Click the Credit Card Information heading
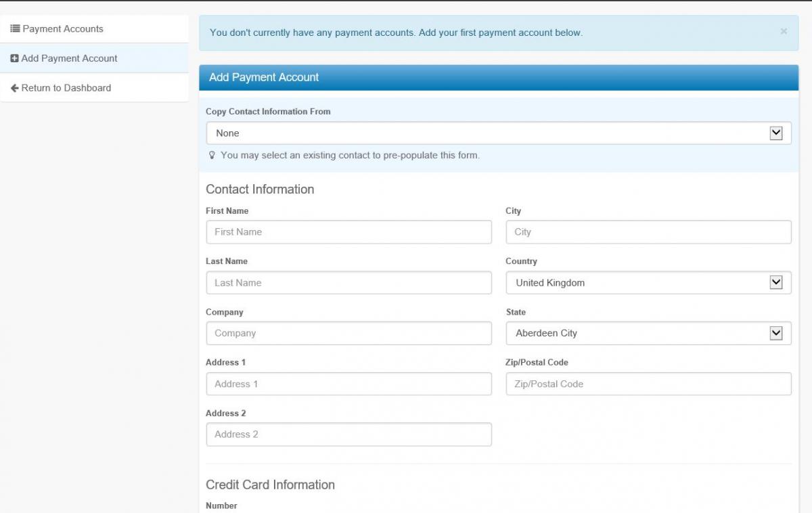This screenshot has height=513, width=812. (x=270, y=485)
